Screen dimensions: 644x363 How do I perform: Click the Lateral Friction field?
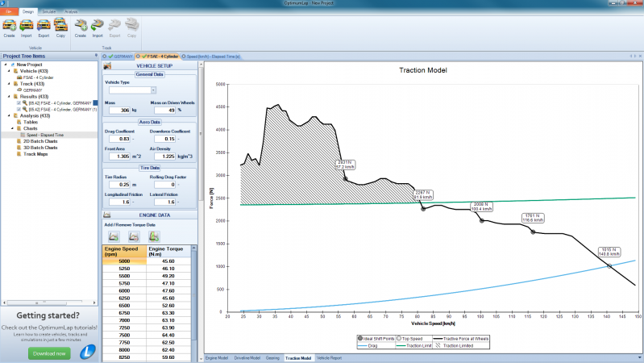coord(164,202)
